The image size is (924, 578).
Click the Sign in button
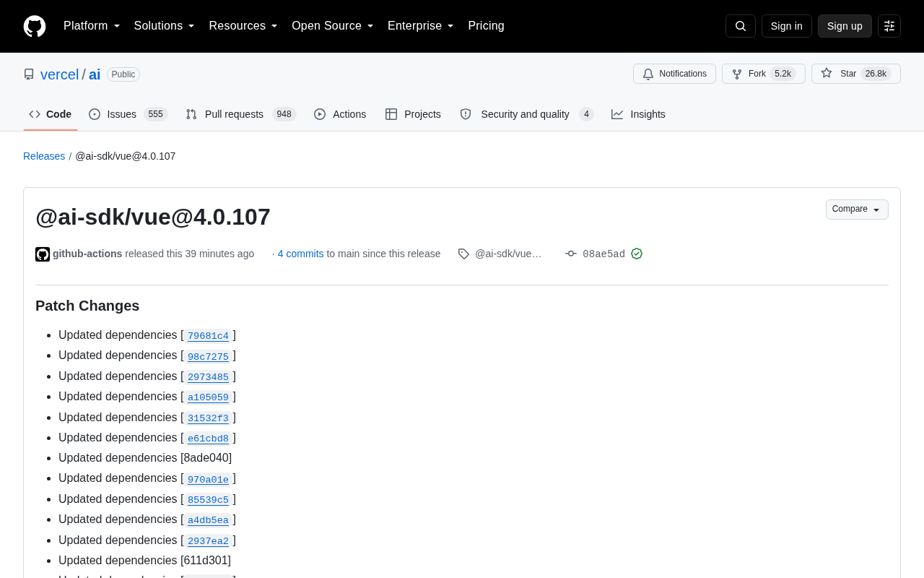point(786,26)
